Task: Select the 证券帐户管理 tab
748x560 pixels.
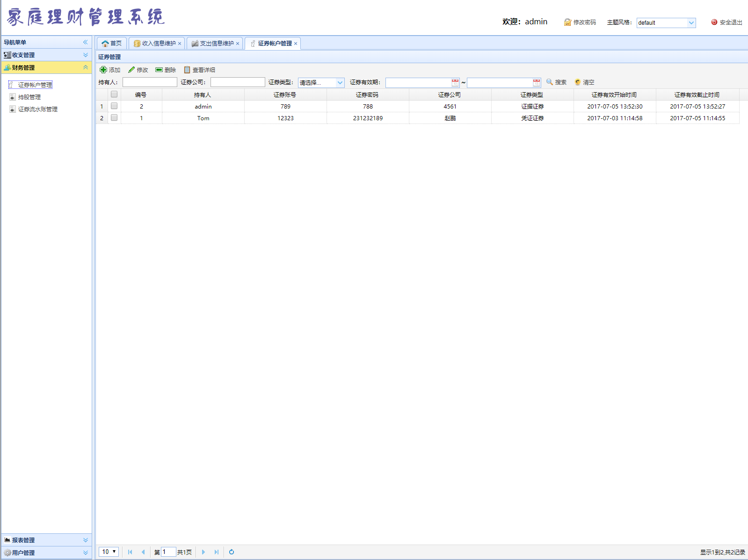Action: pyautogui.click(x=273, y=44)
